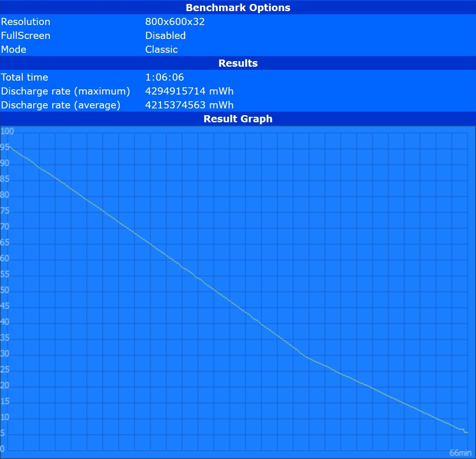Screen dimensions: 476x459
Task: Select the 4215374563 mWh value
Action: pos(189,105)
